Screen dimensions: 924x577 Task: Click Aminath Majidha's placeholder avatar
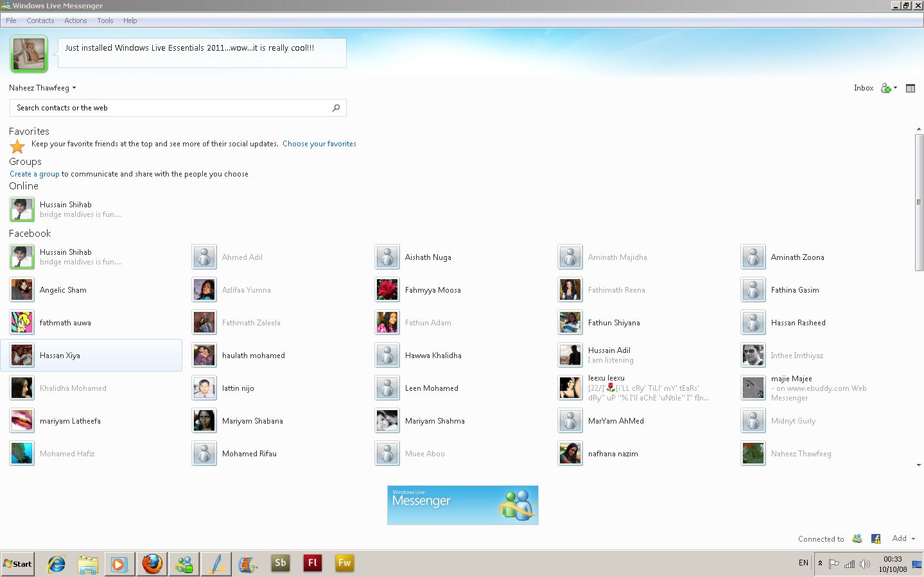570,257
